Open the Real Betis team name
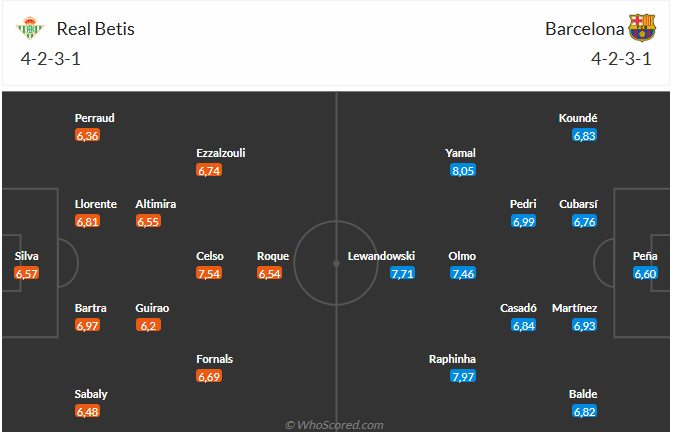Viewport: 675px width, 432px height. click(x=96, y=29)
